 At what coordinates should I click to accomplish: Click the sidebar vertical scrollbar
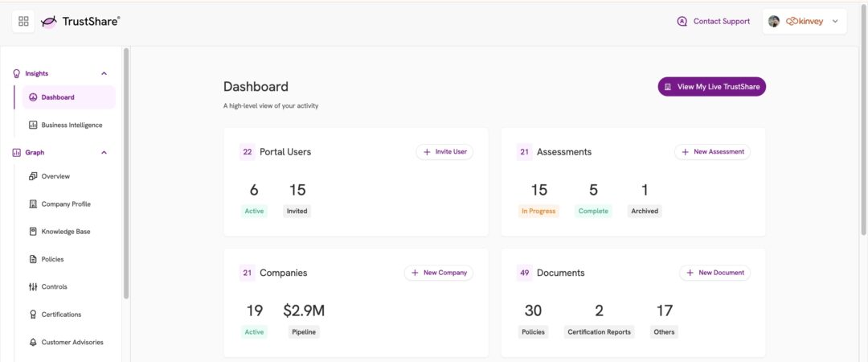(x=126, y=174)
